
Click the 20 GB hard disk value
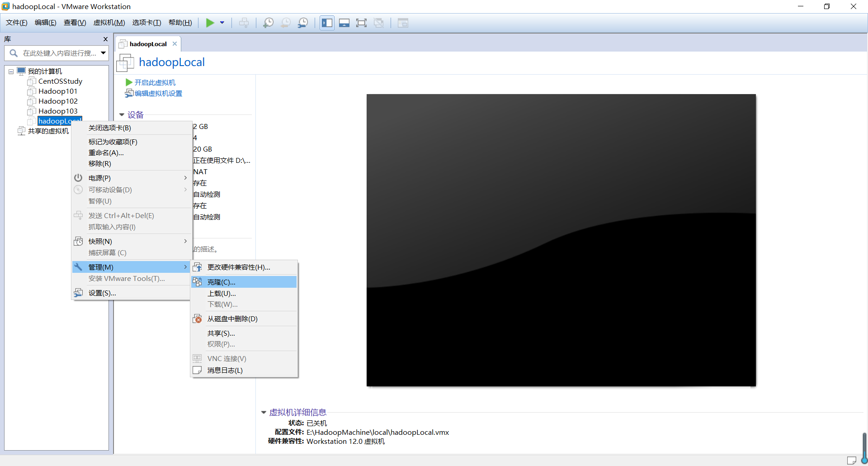pyautogui.click(x=203, y=149)
